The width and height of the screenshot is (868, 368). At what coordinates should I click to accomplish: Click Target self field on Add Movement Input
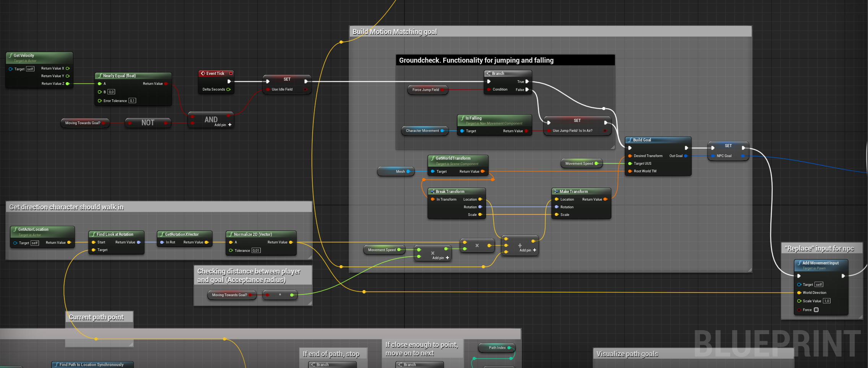tap(819, 285)
